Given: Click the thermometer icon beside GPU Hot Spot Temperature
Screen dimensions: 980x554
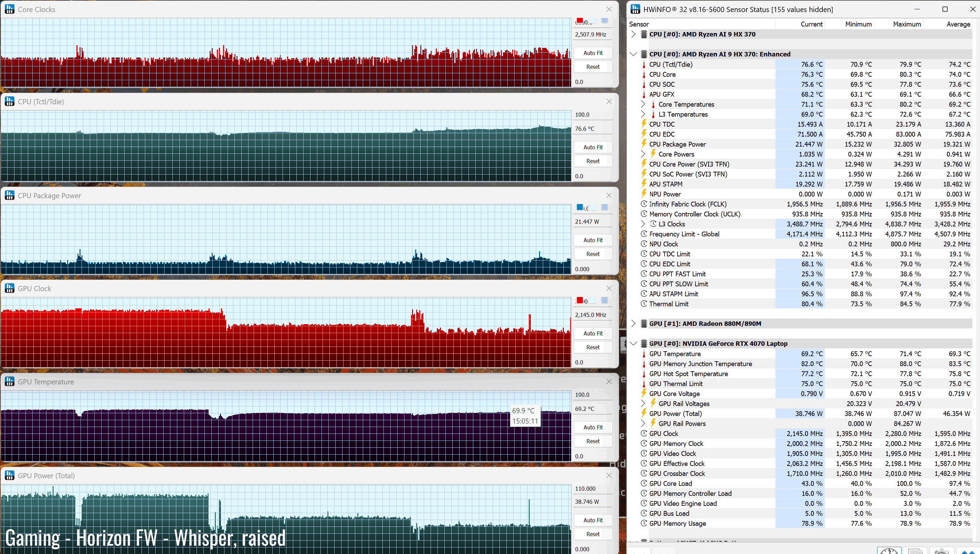Looking at the screenshot, I should [644, 374].
